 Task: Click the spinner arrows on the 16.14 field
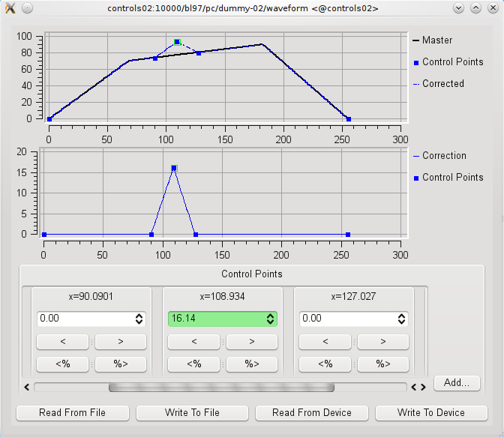click(270, 319)
